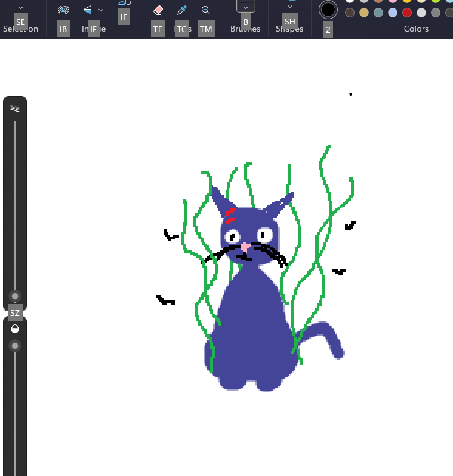The height and width of the screenshot is (476, 453).
Task: Choose the gold color swatch
Action: pyautogui.click(x=364, y=13)
